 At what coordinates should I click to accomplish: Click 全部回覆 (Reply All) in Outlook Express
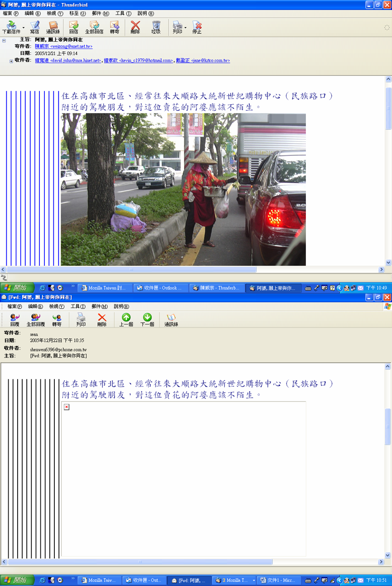[x=36, y=320]
